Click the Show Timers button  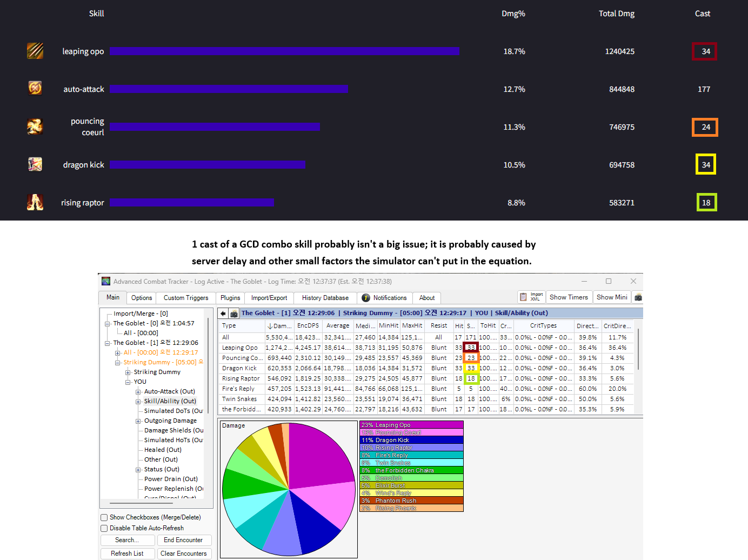point(569,297)
